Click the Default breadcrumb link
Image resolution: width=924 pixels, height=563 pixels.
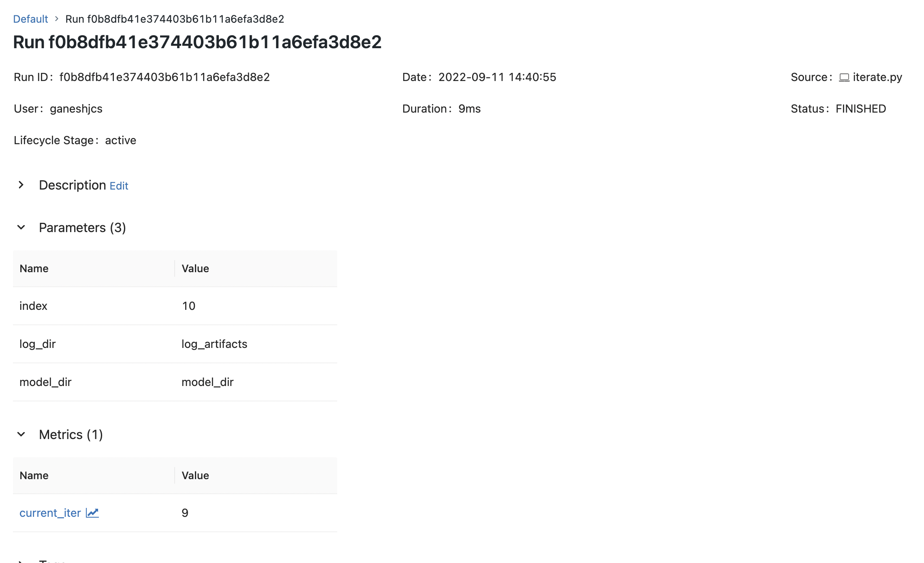click(x=31, y=19)
